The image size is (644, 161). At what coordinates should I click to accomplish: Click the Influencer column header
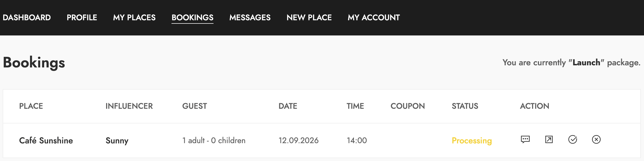coord(129,106)
